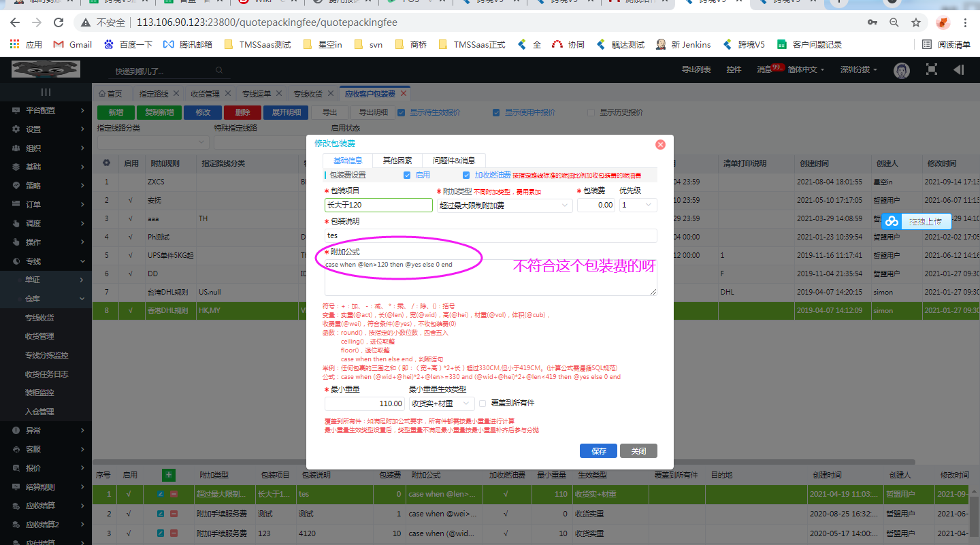Screen dimensions: 980x545
Task: Open 指定线路分类 filter dropdown
Action: pos(153,142)
